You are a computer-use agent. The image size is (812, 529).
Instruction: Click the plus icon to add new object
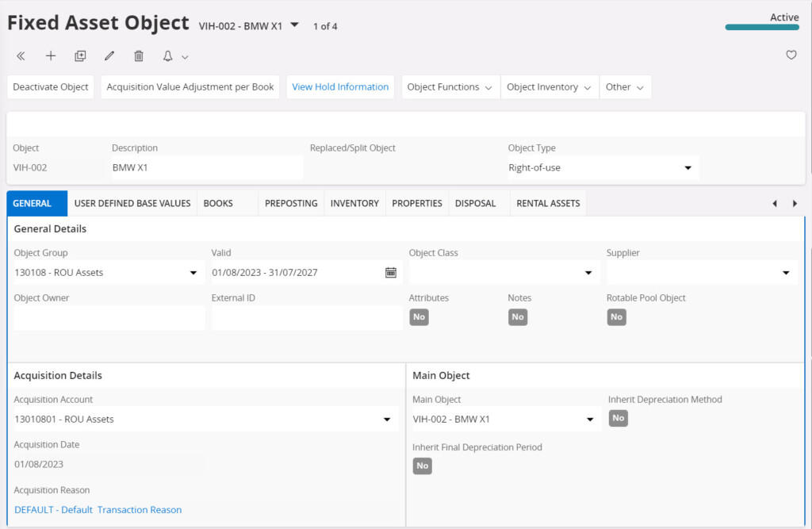(x=51, y=56)
